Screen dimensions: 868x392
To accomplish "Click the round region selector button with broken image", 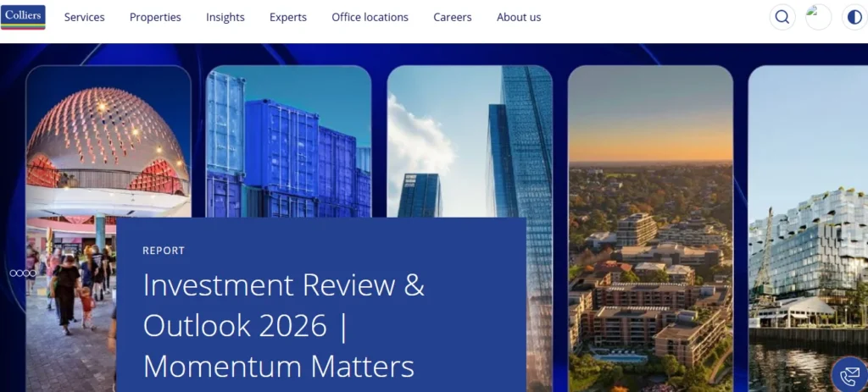I will [818, 17].
